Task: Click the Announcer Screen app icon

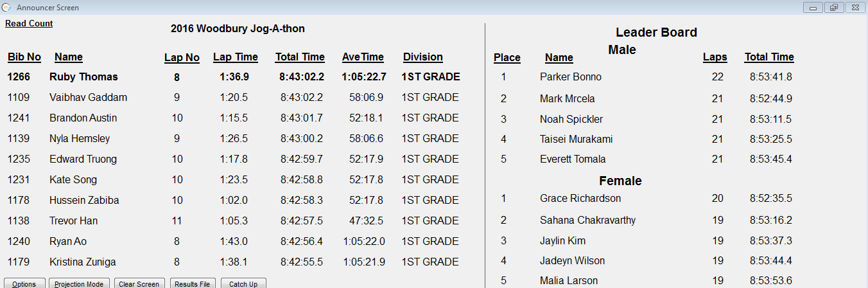Action: click(x=6, y=7)
